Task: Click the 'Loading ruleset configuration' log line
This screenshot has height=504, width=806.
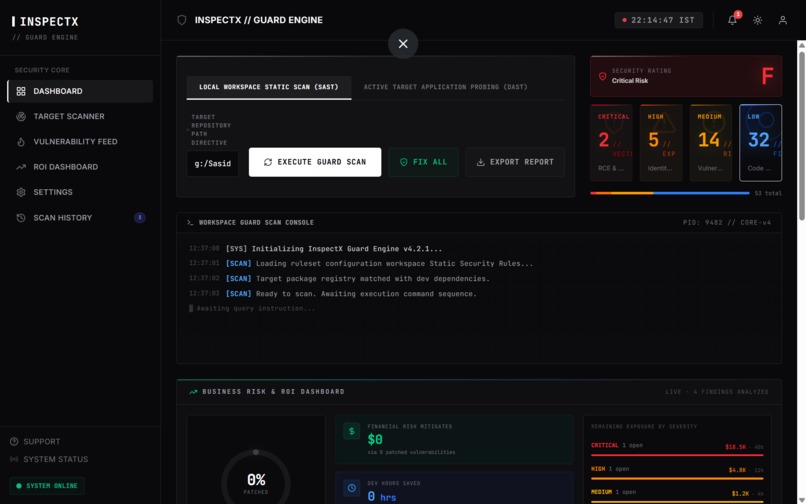Action: pyautogui.click(x=361, y=263)
